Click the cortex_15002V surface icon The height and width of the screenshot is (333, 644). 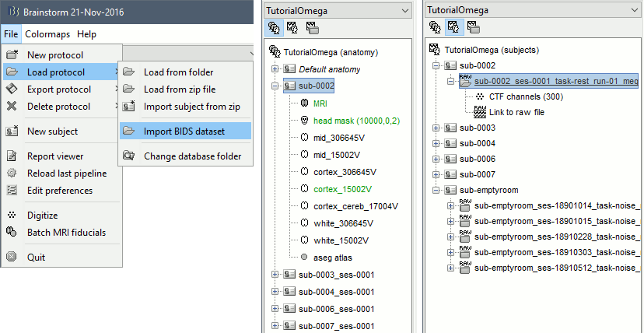point(304,189)
